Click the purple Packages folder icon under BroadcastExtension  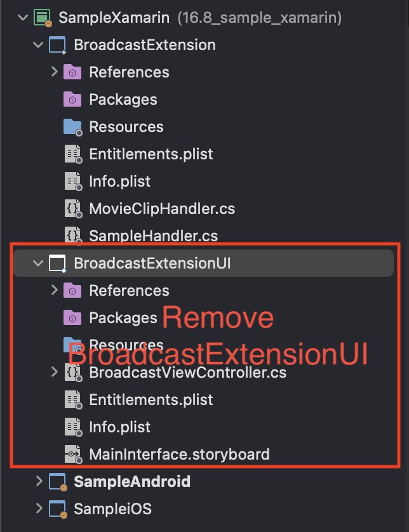[72, 100]
